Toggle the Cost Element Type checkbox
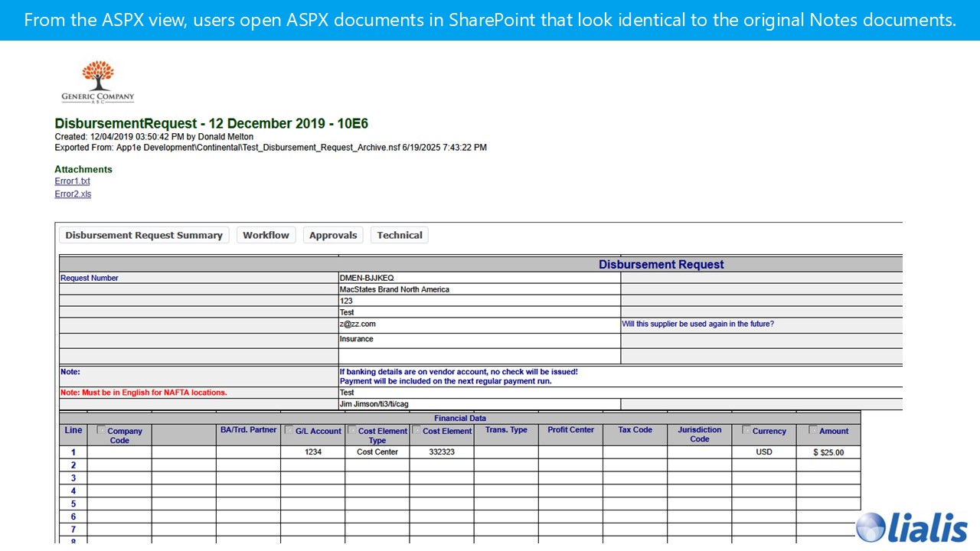The width and height of the screenshot is (980, 551). point(352,430)
